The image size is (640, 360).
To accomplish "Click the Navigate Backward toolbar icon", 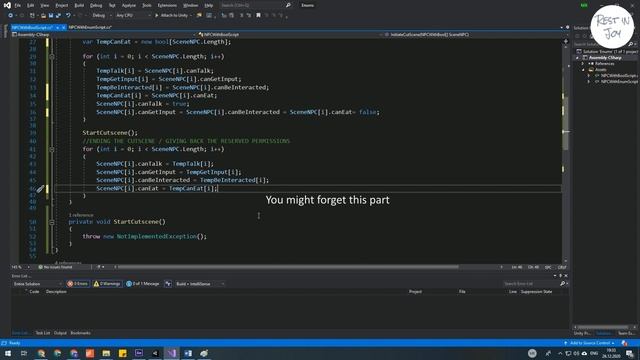I will point(10,16).
